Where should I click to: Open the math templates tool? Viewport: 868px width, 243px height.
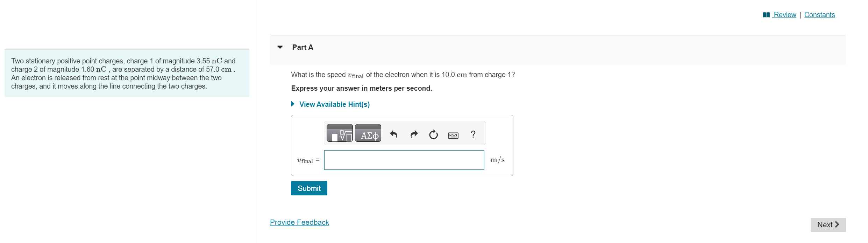[339, 133]
